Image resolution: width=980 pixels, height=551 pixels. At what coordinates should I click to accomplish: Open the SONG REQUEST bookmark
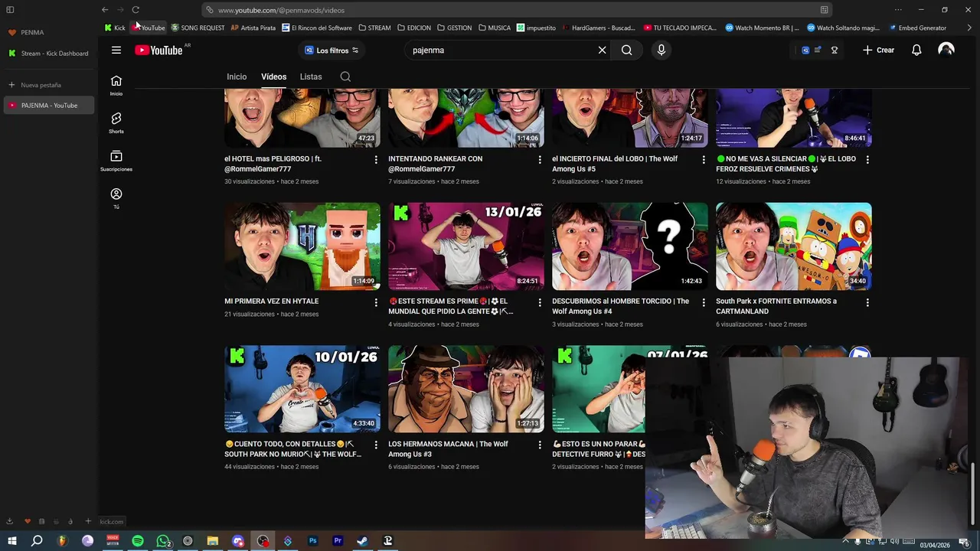198,28
